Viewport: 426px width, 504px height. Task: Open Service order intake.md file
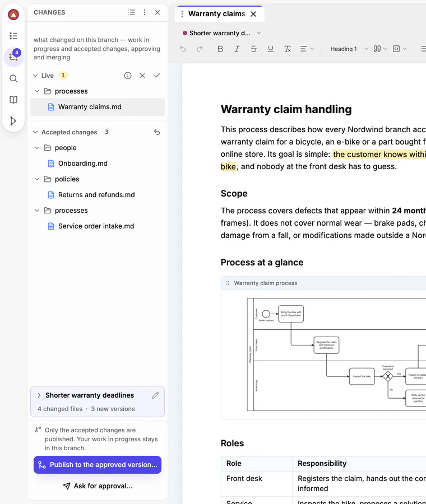pos(97,226)
